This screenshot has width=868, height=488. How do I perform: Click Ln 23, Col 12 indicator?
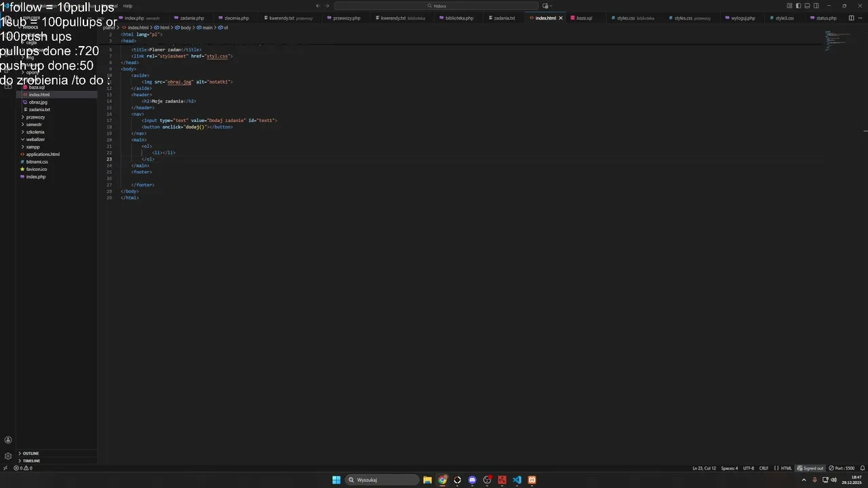pos(704,468)
